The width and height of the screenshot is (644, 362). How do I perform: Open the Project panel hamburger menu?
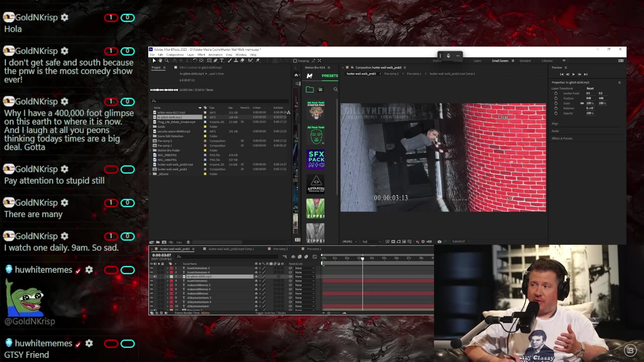pyautogui.click(x=165, y=67)
